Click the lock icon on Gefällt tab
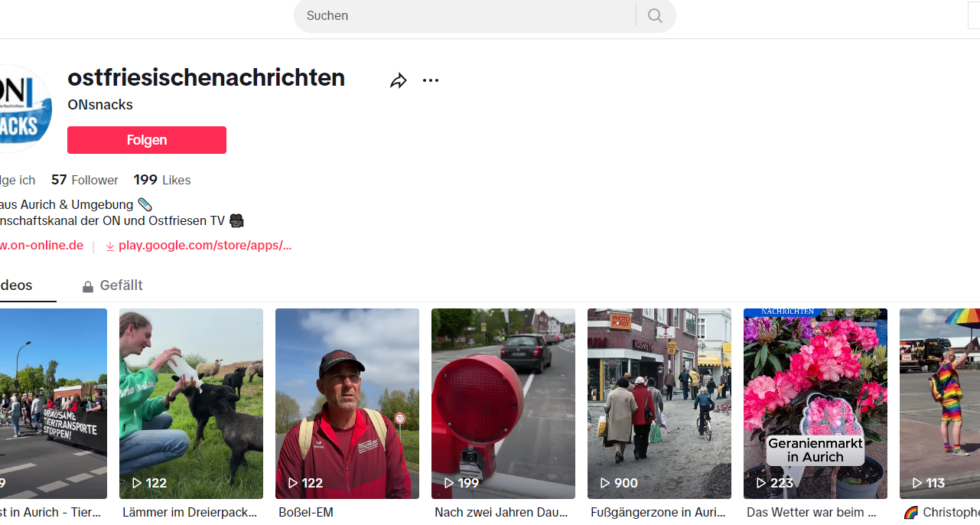The width and height of the screenshot is (980, 525). pos(88,287)
